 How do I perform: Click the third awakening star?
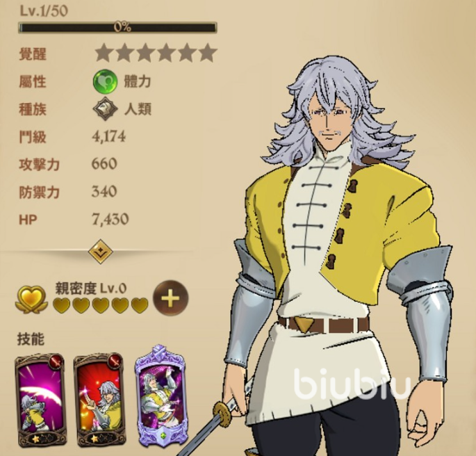(x=145, y=53)
